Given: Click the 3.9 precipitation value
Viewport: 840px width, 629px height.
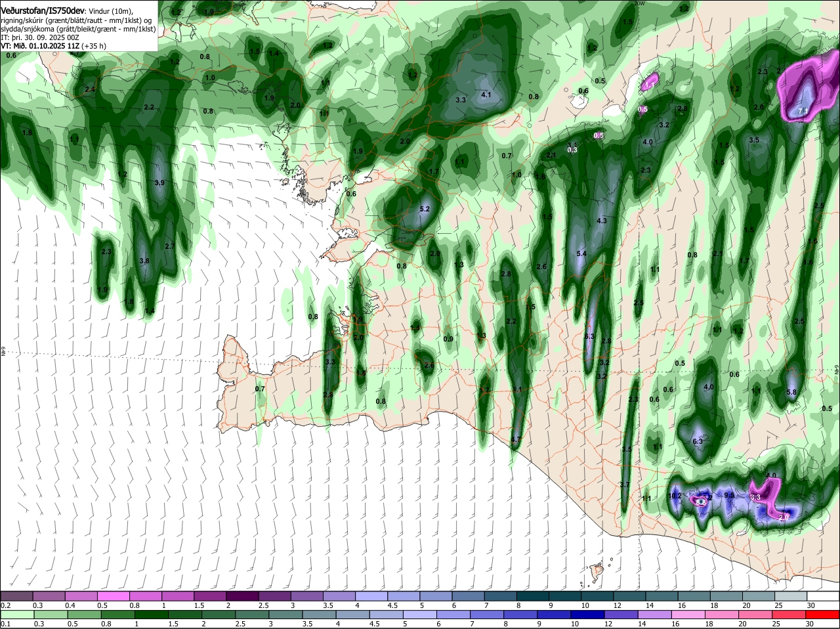Looking at the screenshot, I should click(x=159, y=183).
